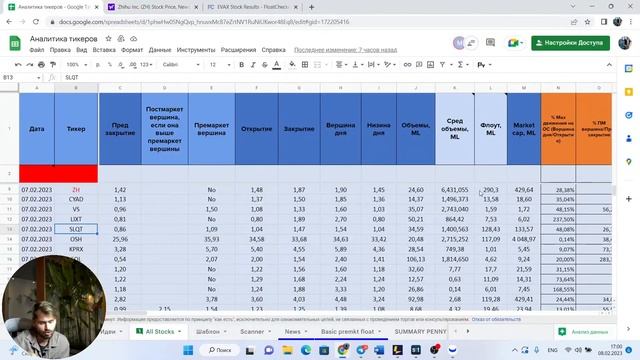This screenshot has height=360, width=640.
Task: Print the spreadsheet
Action: pyautogui.click(x=41, y=64)
